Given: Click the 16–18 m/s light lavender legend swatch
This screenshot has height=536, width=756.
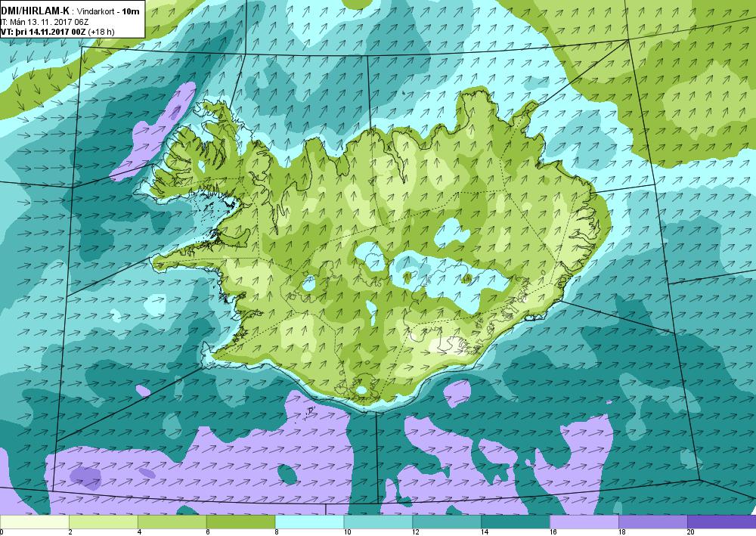Looking at the screenshot, I should point(584,522).
